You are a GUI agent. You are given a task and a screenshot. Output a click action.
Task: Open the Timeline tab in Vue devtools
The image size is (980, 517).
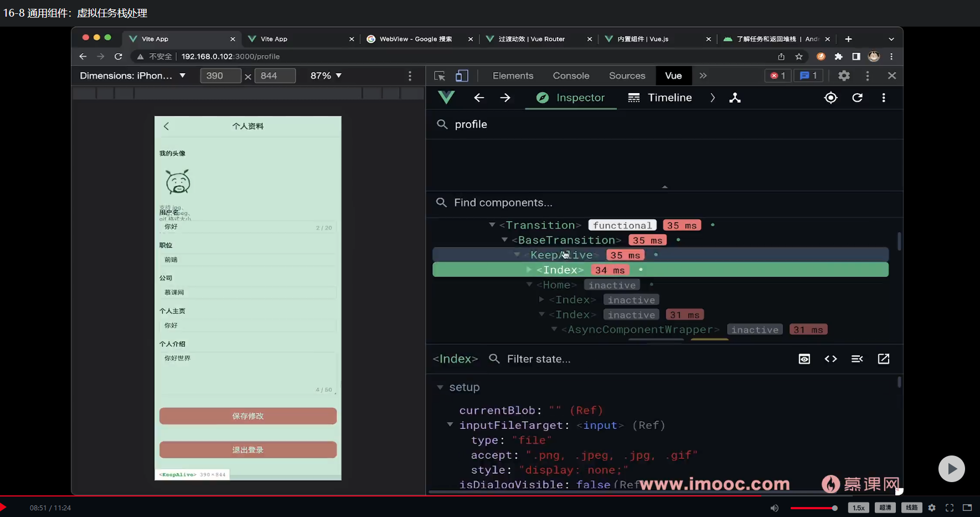pyautogui.click(x=660, y=98)
